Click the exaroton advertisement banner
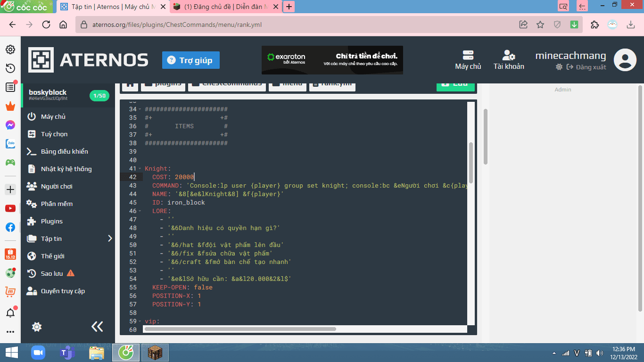The width and height of the screenshot is (644, 362). point(332,60)
